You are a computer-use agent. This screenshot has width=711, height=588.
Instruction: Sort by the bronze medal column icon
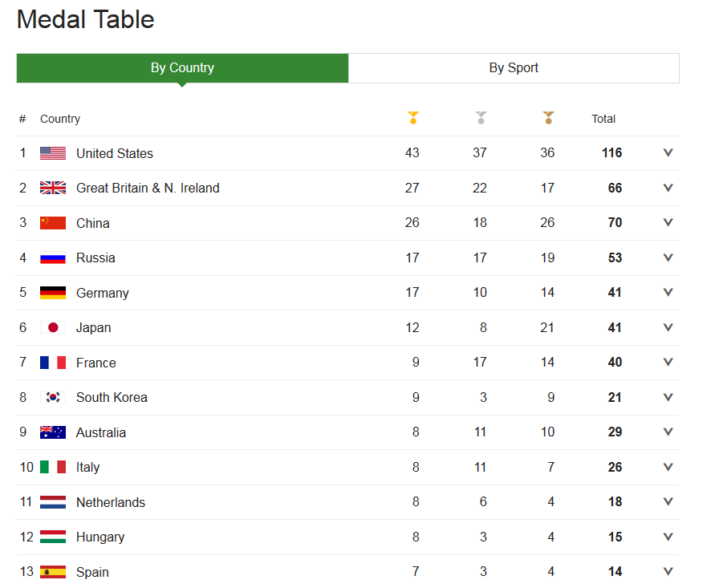point(547,118)
